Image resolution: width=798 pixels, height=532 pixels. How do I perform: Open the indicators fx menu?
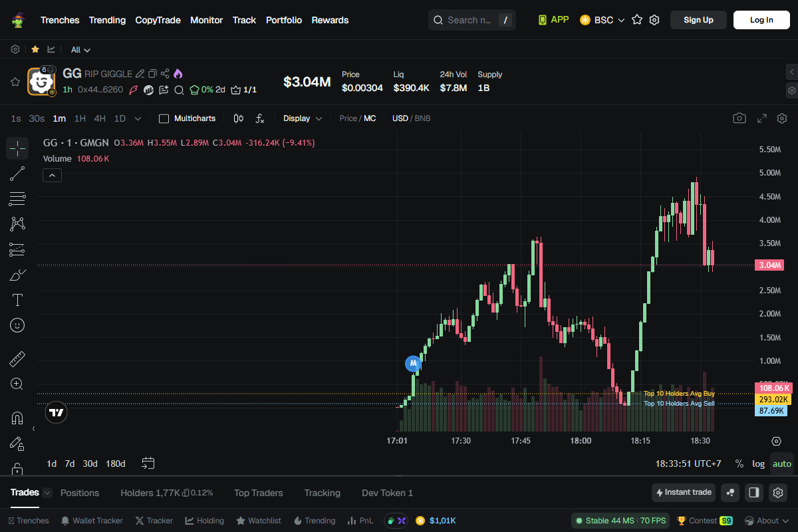coord(260,118)
